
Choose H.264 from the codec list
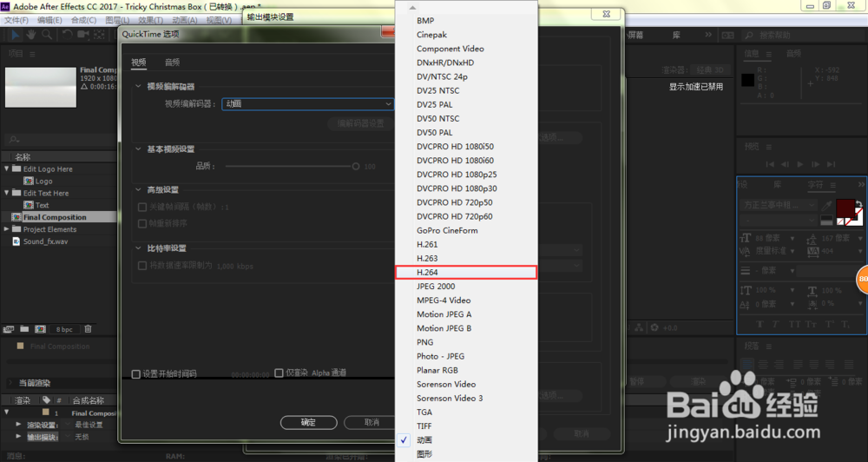click(x=466, y=272)
